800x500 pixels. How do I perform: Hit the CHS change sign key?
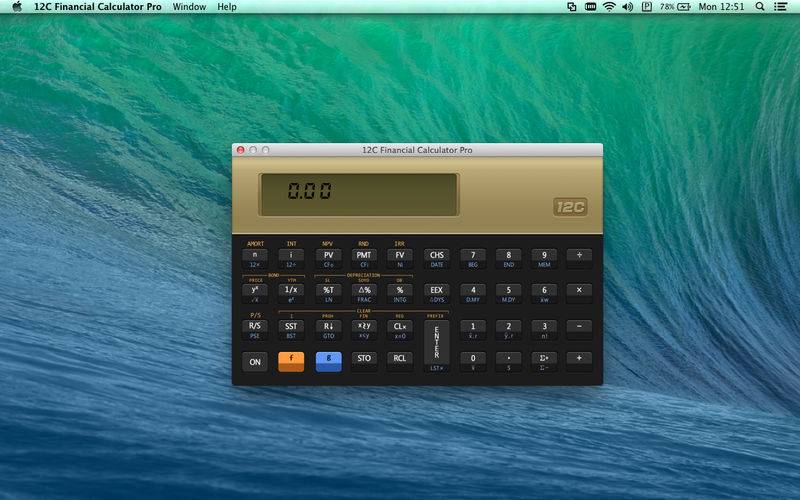pyautogui.click(x=437, y=259)
